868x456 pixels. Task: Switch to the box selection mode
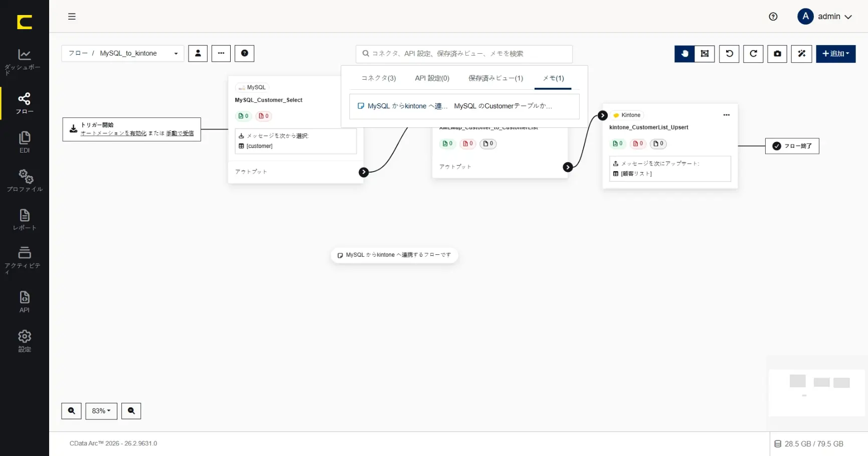[x=705, y=54]
